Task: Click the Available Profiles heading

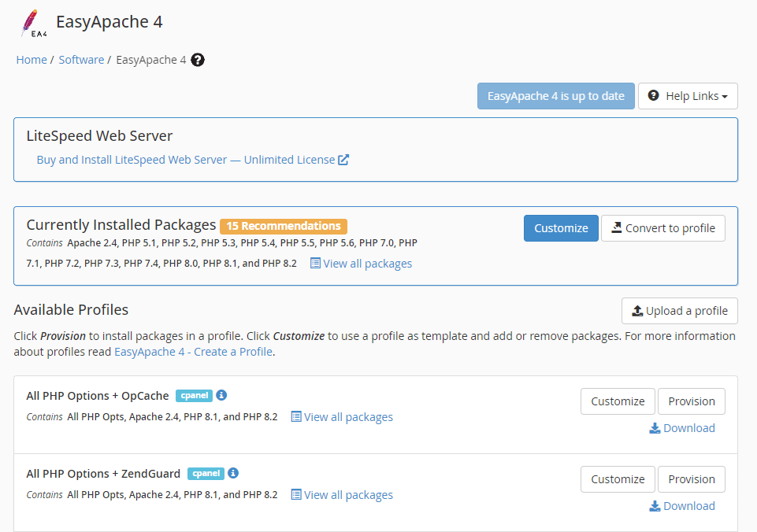Action: 71,309
